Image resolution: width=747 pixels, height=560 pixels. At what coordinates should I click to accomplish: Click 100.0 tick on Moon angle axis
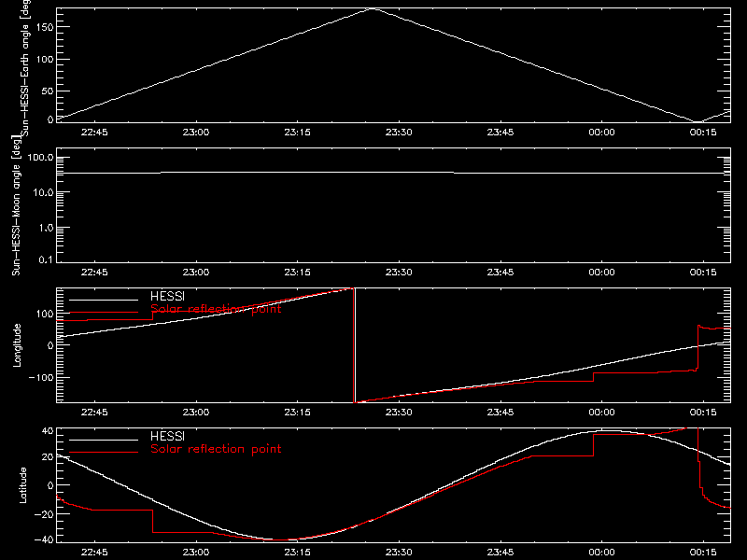pos(40,158)
